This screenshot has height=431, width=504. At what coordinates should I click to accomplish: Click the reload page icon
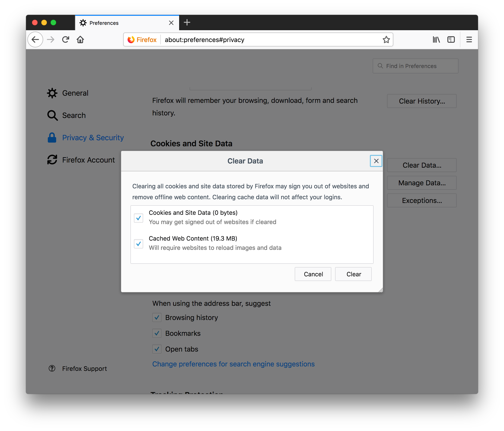(x=65, y=39)
